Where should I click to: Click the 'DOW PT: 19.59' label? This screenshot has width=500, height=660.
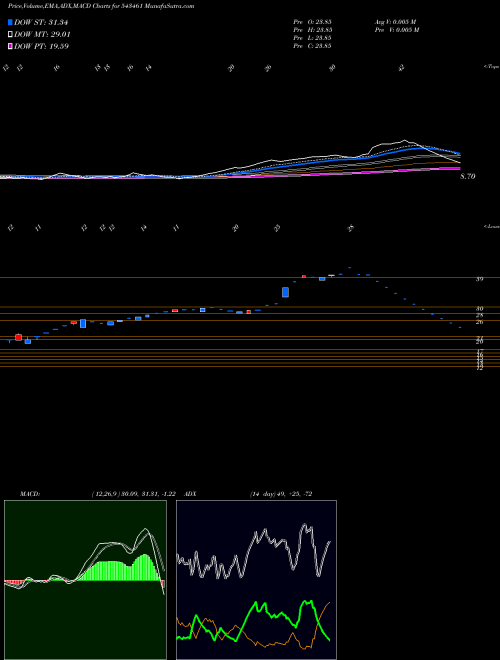pyautogui.click(x=41, y=46)
